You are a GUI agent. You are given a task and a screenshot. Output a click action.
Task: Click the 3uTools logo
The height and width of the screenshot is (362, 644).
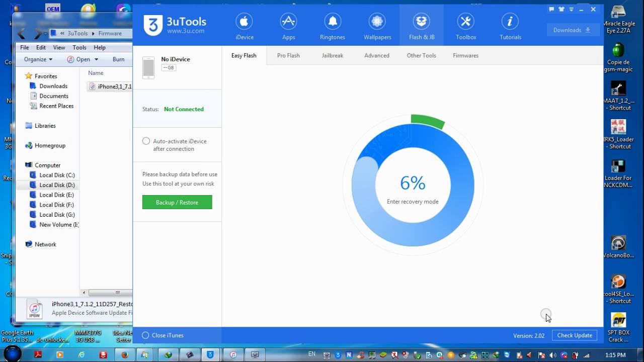(x=175, y=26)
